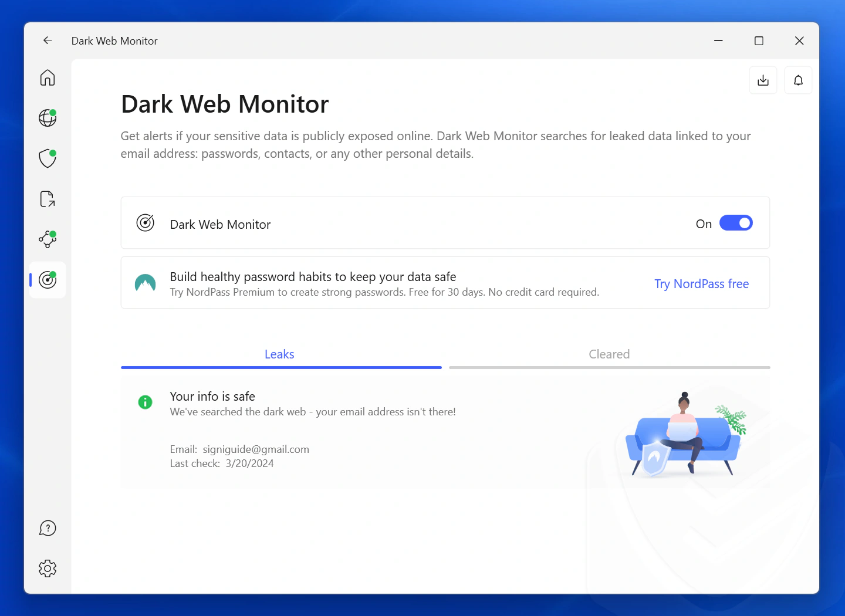Turn off the Dark Web Monitor toggle
Screen dimensions: 845x616
click(x=736, y=223)
